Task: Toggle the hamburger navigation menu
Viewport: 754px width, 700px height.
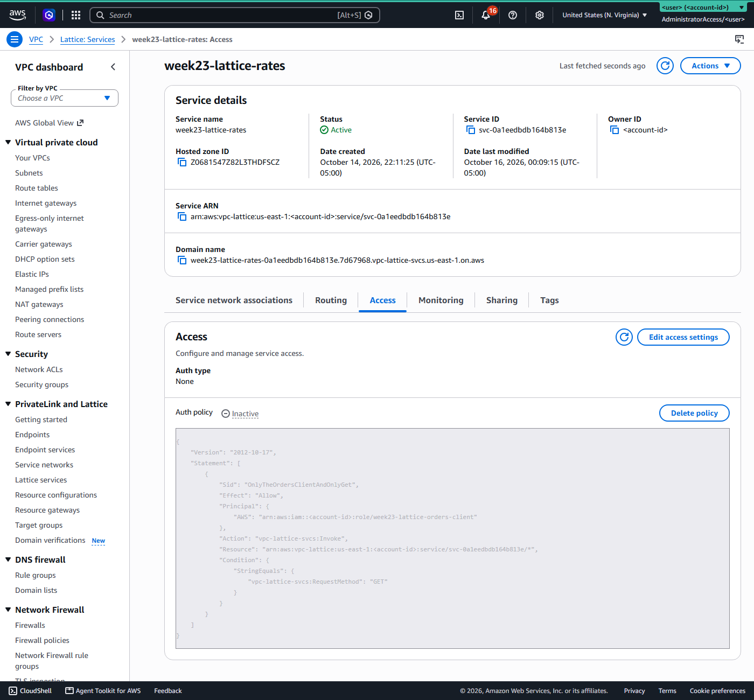Action: coord(15,39)
